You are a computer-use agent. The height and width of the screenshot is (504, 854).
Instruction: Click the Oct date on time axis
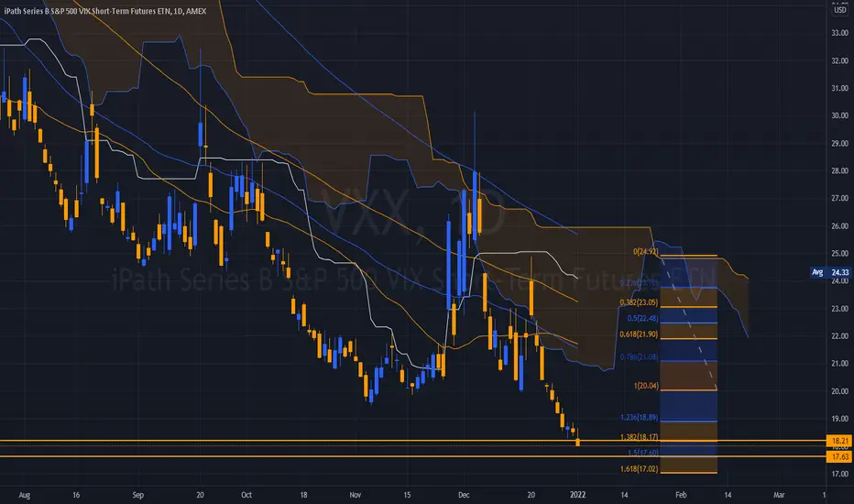pyautogui.click(x=246, y=495)
